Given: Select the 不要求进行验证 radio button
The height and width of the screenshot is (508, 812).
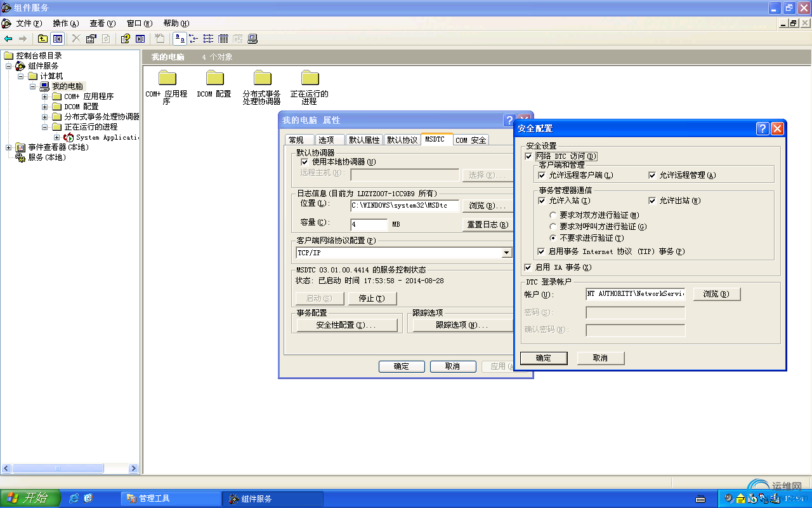Looking at the screenshot, I should pyautogui.click(x=553, y=238).
